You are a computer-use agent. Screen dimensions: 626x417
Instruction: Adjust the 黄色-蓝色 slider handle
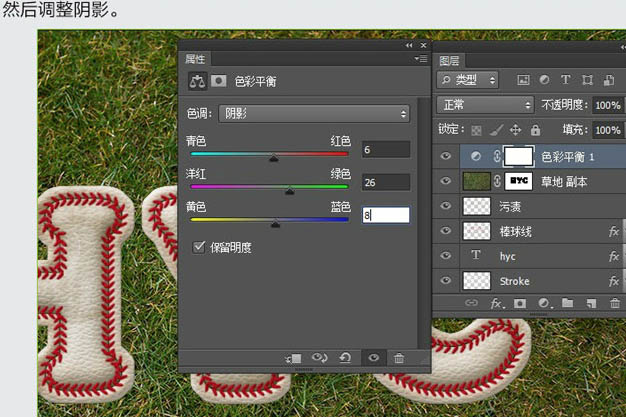275,224
